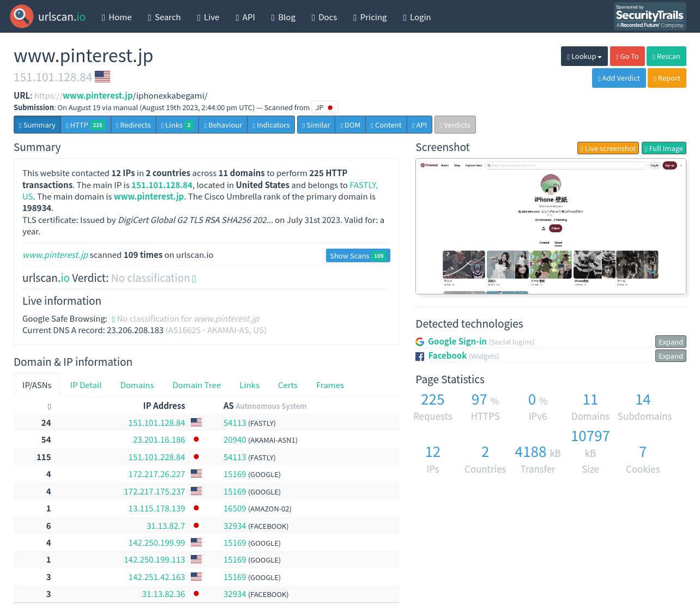
Task: Click the Pinterest page screenshot thumbnail
Action: coord(551,226)
